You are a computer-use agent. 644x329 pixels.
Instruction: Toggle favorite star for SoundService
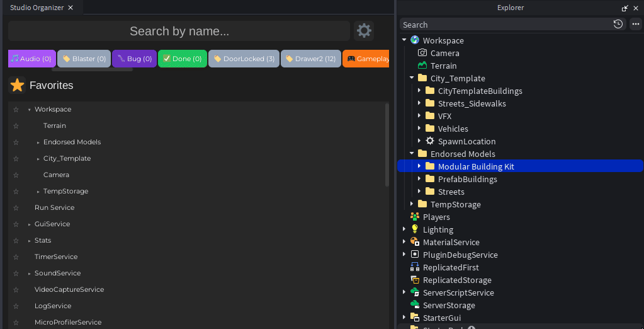point(16,274)
